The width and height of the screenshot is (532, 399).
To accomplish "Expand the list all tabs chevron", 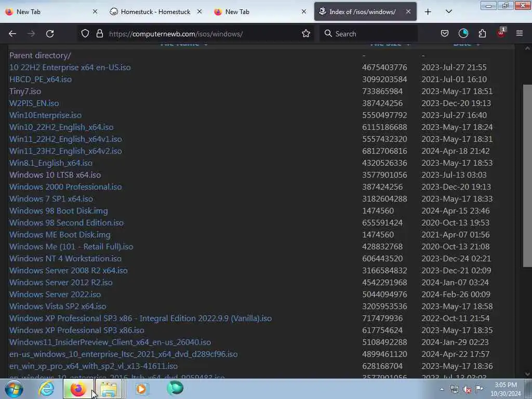I will point(448,11).
